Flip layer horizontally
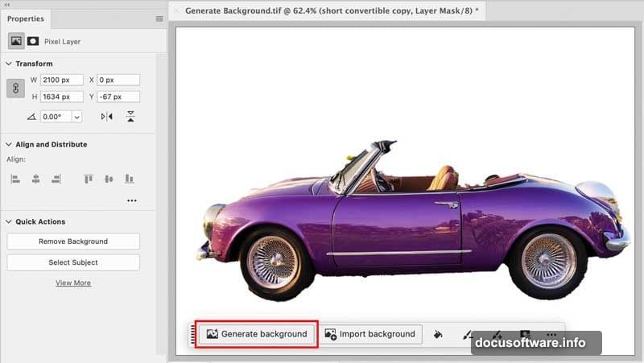 coord(107,117)
